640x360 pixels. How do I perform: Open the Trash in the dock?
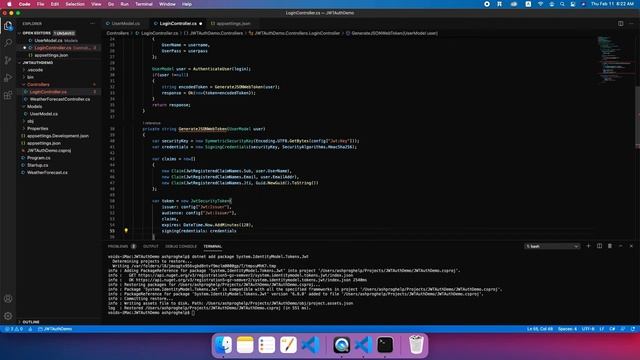pos(416,345)
